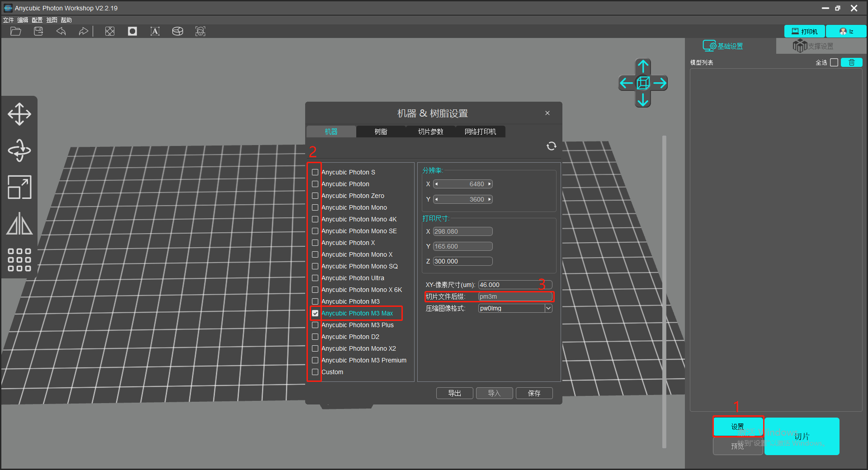
Task: Open the 支撑设置 panel tab
Action: click(x=821, y=46)
